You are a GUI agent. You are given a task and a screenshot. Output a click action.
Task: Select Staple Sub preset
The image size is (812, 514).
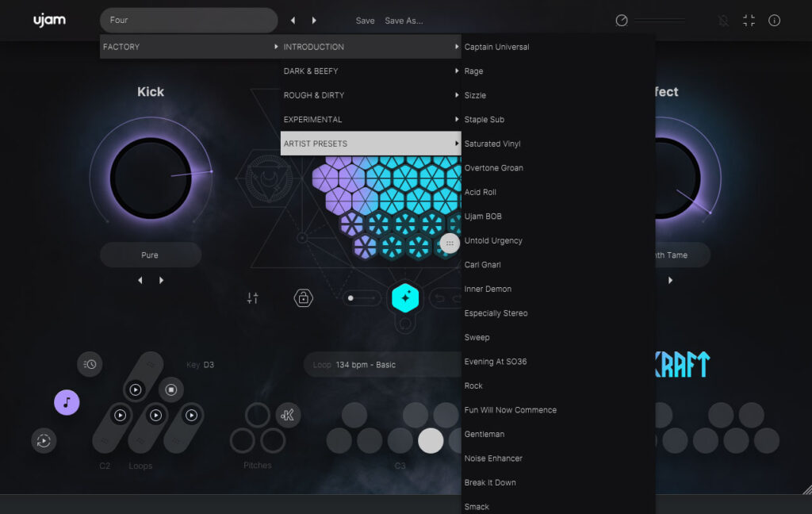558,119
